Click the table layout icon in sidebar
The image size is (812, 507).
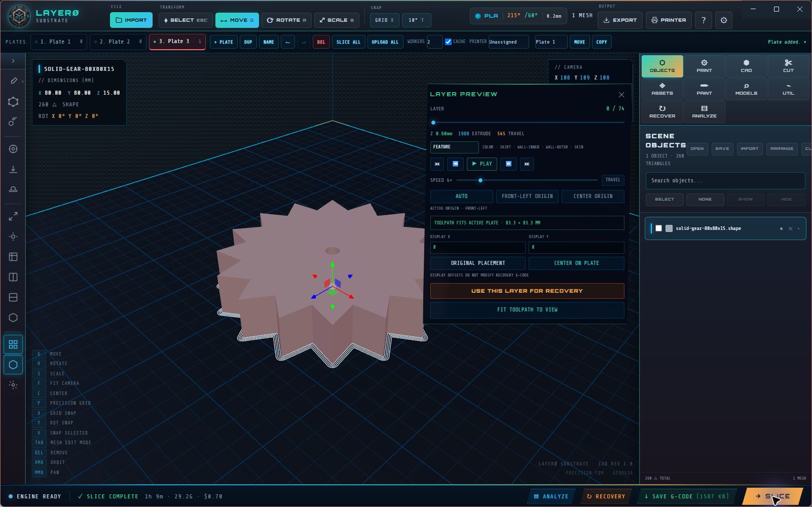(x=13, y=257)
